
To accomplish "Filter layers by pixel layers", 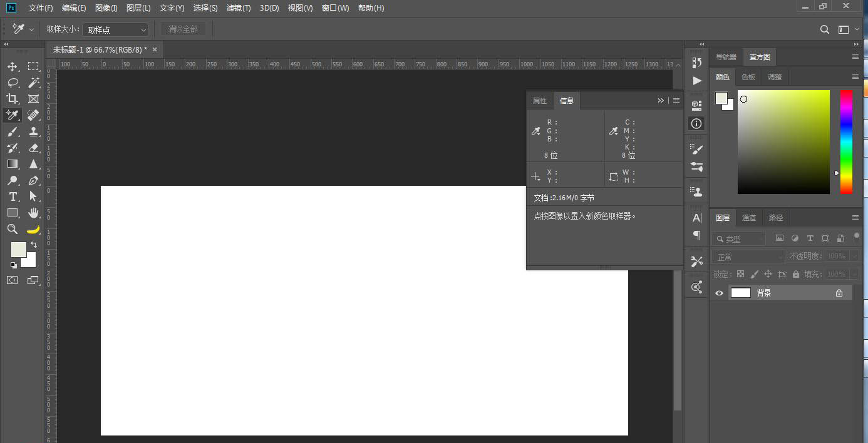I will (x=780, y=238).
